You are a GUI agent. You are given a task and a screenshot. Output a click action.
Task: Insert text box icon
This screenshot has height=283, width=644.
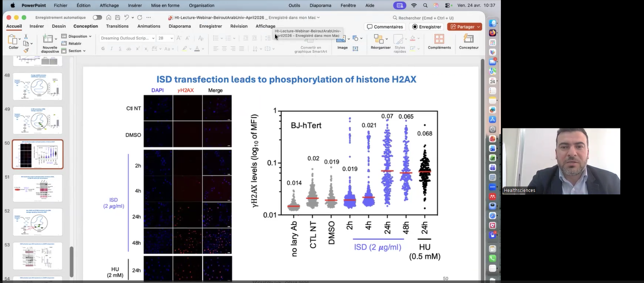355,49
